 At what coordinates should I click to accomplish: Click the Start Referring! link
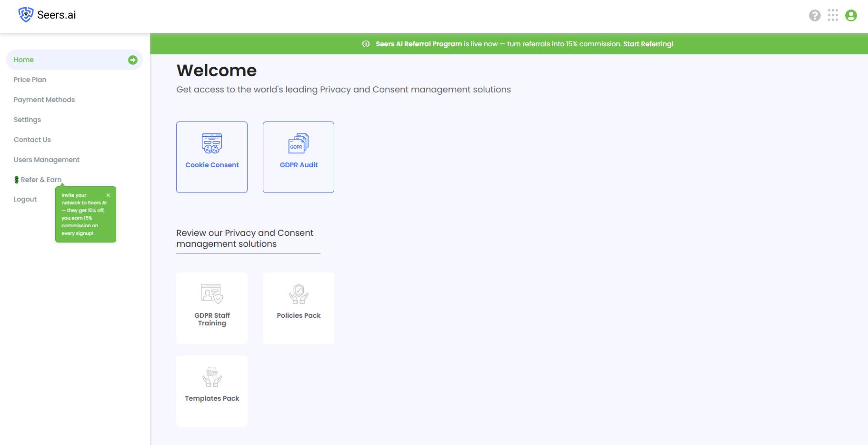[648, 44]
